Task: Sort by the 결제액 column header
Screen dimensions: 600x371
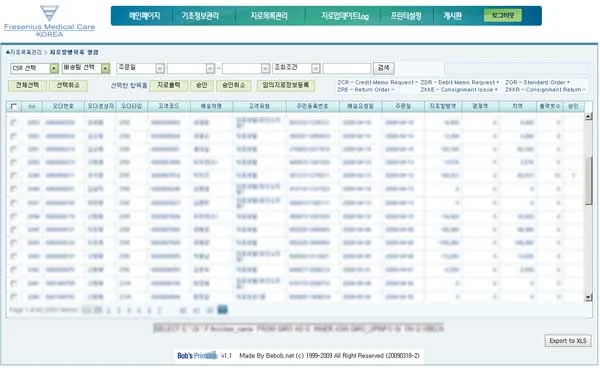Action: point(480,107)
